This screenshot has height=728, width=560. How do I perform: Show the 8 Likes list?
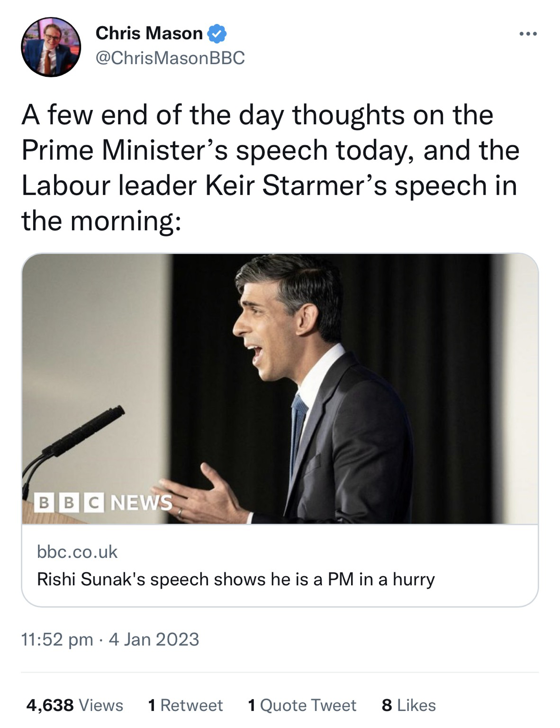tap(408, 705)
